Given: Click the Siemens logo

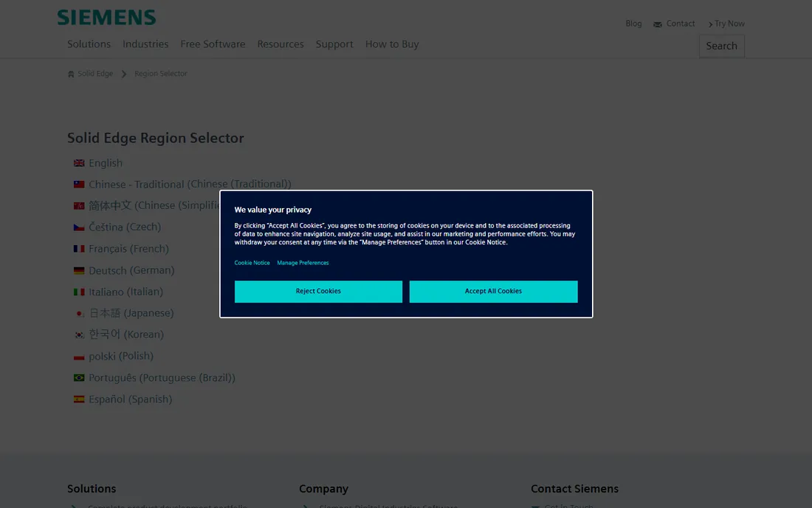Looking at the screenshot, I should [x=106, y=17].
